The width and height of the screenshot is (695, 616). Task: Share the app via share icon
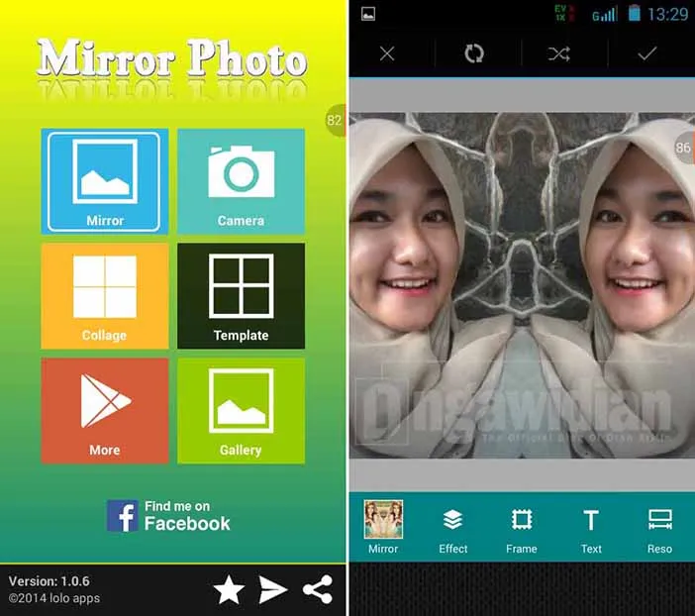pos(318,589)
